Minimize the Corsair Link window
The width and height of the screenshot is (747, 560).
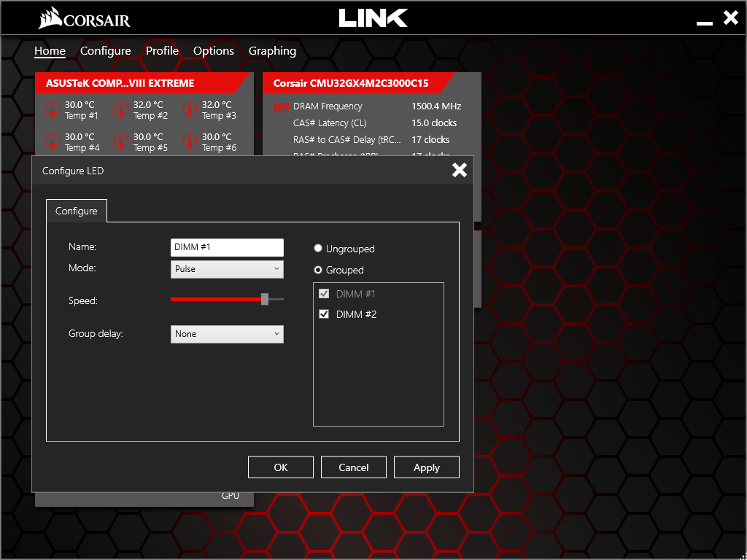pos(705,23)
